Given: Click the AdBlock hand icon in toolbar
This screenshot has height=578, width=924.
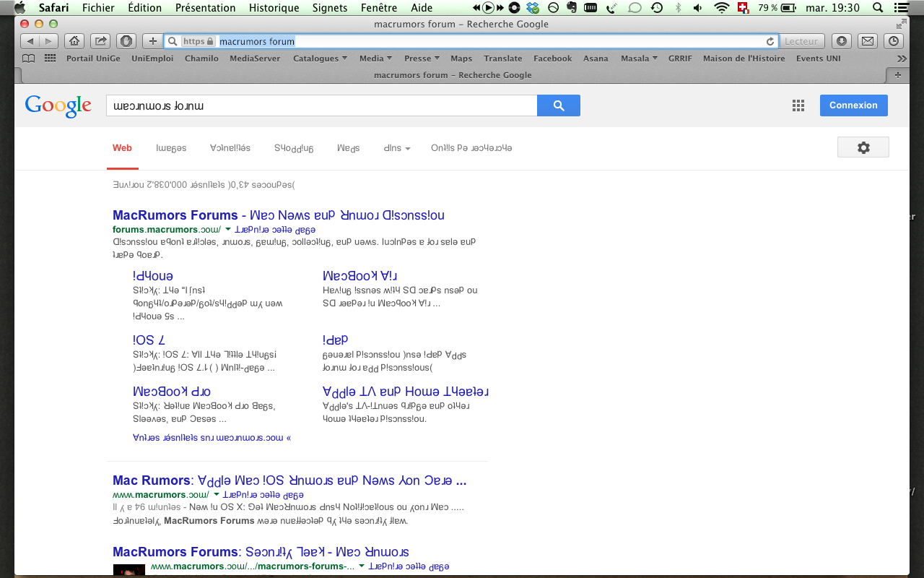Looking at the screenshot, I should [x=126, y=41].
